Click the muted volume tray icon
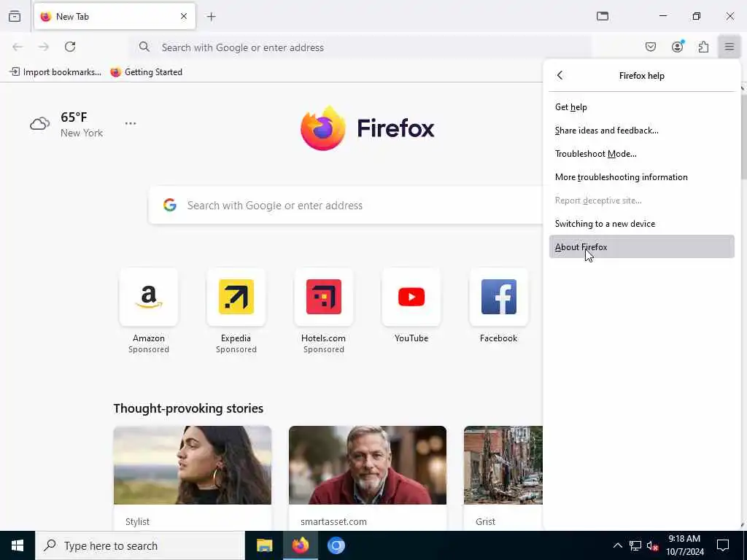 pos(653,545)
